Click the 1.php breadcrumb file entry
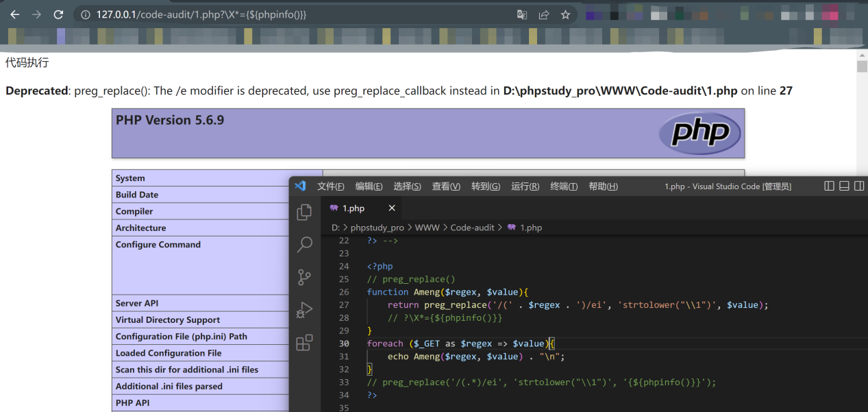This screenshot has width=868, height=412. pos(525,228)
